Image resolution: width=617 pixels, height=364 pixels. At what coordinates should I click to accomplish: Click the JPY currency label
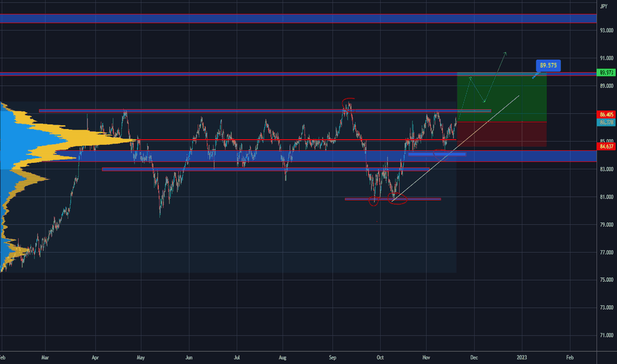tap(604, 7)
